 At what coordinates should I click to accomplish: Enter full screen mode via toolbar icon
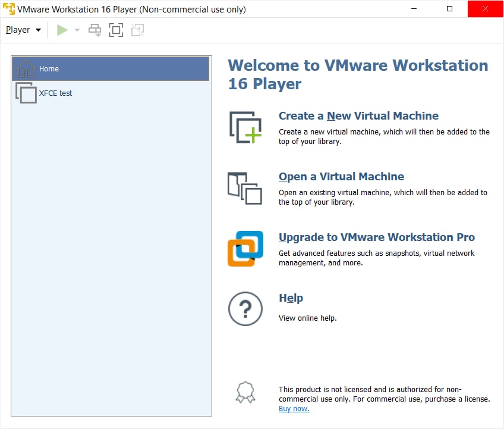click(116, 30)
